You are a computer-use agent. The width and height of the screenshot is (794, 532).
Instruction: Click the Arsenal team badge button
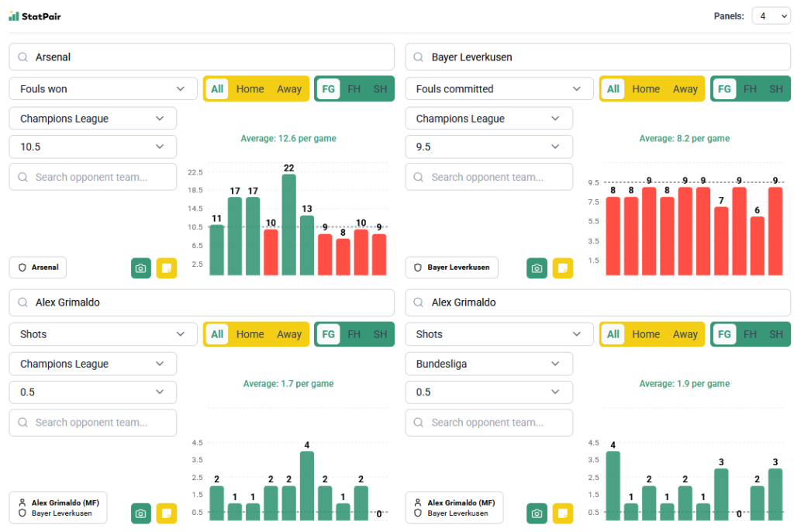point(38,268)
